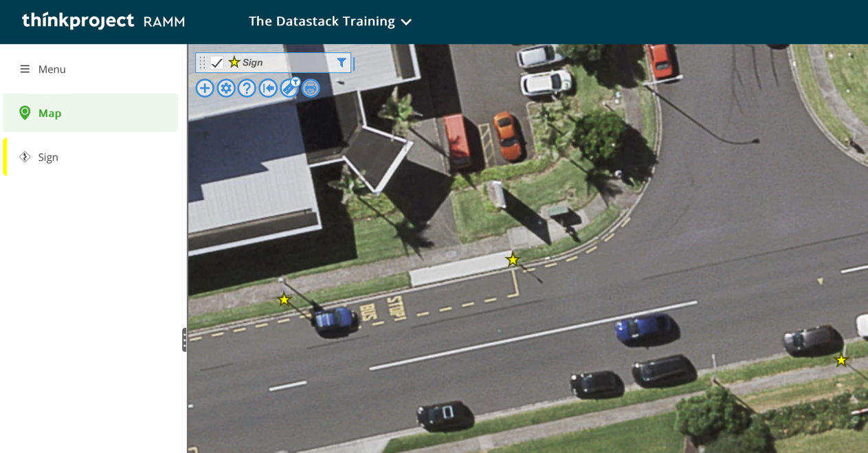Click the Map pin icon in sidebar
The height and width of the screenshot is (453, 868).
point(25,113)
